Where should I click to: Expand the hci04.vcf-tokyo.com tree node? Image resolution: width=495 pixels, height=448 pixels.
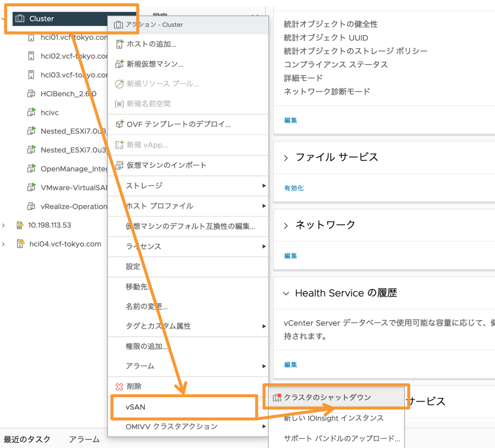click(4, 244)
